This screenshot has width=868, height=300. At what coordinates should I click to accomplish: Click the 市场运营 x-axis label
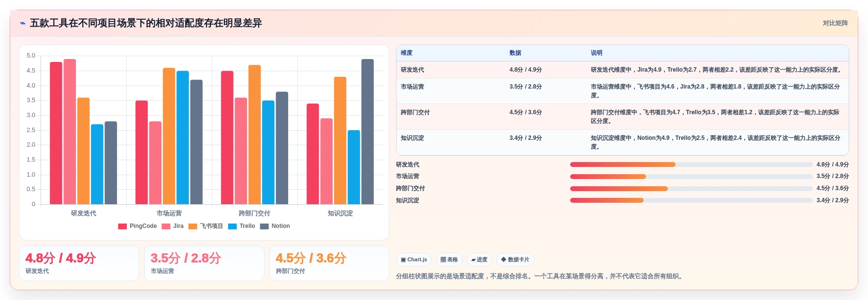tap(169, 213)
